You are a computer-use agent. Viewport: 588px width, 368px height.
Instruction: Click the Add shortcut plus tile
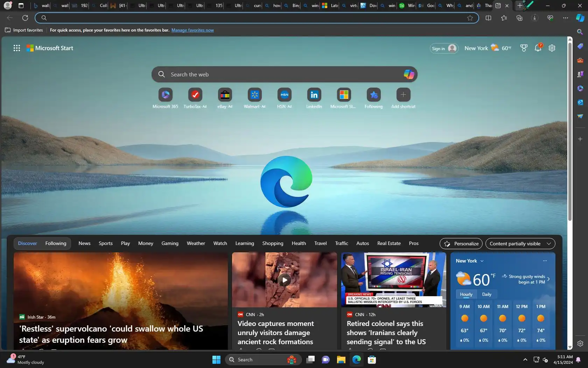click(x=403, y=95)
